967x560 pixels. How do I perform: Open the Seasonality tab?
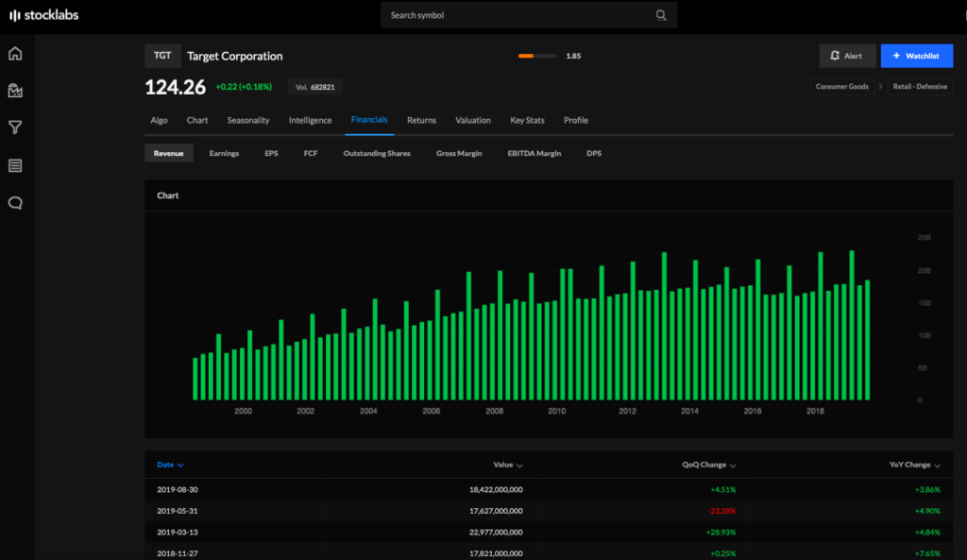coord(248,120)
